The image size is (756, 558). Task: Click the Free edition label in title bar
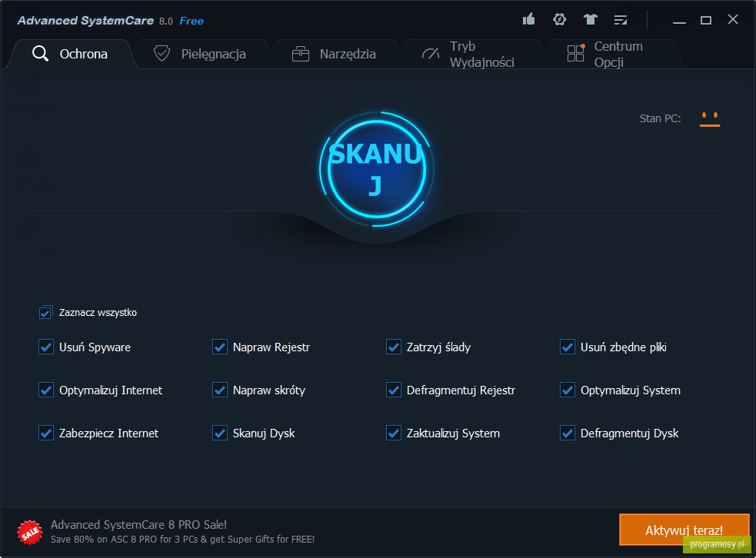[191, 21]
